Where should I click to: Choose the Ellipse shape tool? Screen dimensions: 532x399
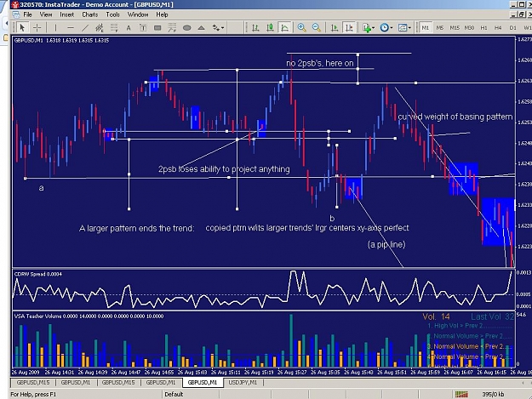coord(187,28)
